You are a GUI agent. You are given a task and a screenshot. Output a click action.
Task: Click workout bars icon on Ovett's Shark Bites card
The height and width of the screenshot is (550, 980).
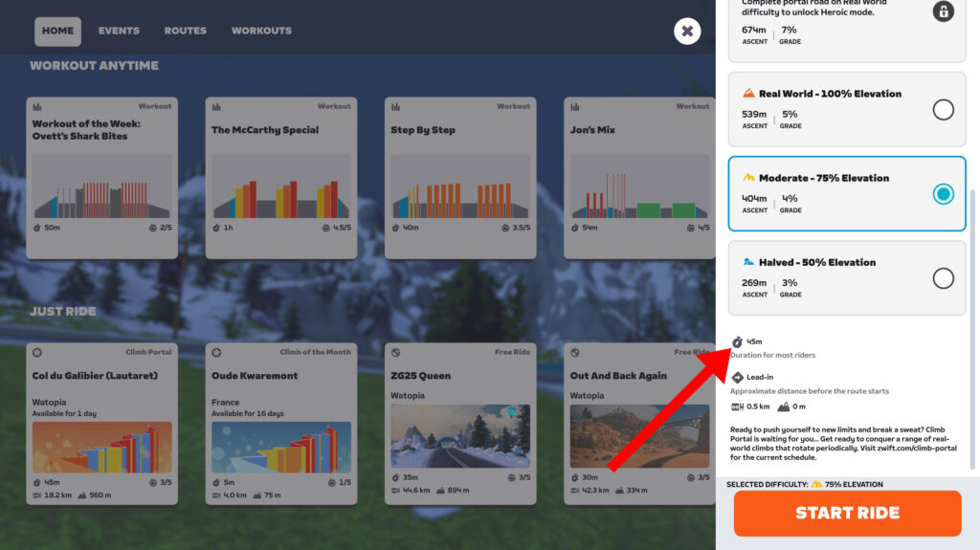coord(37,107)
